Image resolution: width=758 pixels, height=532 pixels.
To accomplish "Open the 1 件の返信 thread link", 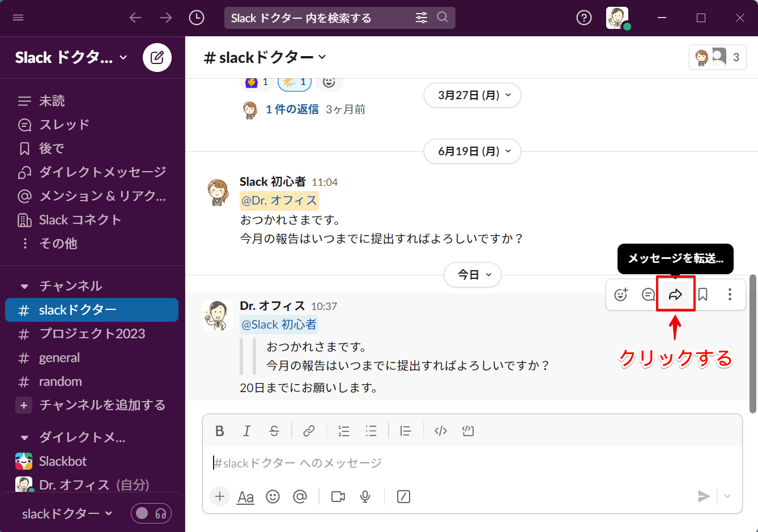I will 293,109.
